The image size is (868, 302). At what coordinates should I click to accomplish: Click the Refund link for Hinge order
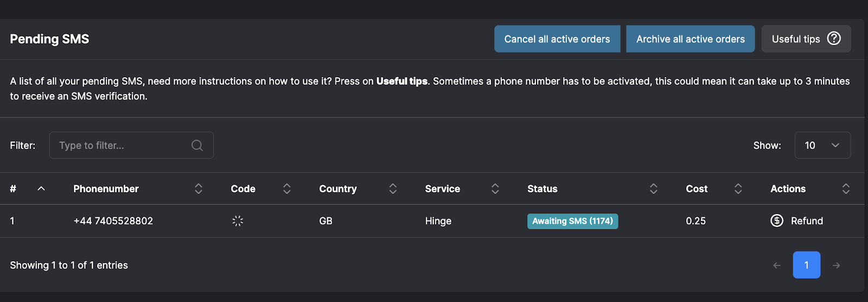pyautogui.click(x=807, y=221)
